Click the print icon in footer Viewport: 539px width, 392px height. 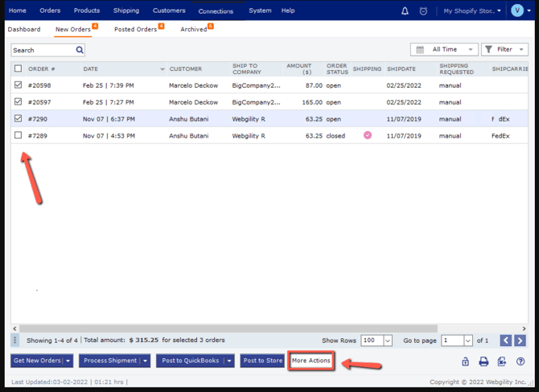click(x=483, y=361)
